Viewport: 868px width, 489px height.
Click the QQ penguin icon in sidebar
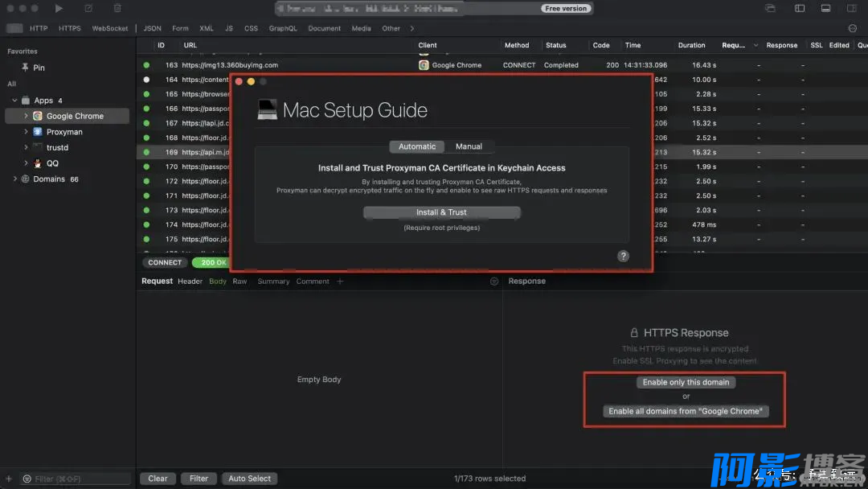point(38,163)
